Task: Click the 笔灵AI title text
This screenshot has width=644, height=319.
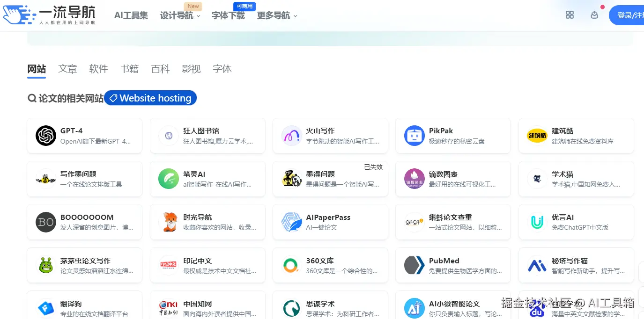Action: pyautogui.click(x=194, y=174)
